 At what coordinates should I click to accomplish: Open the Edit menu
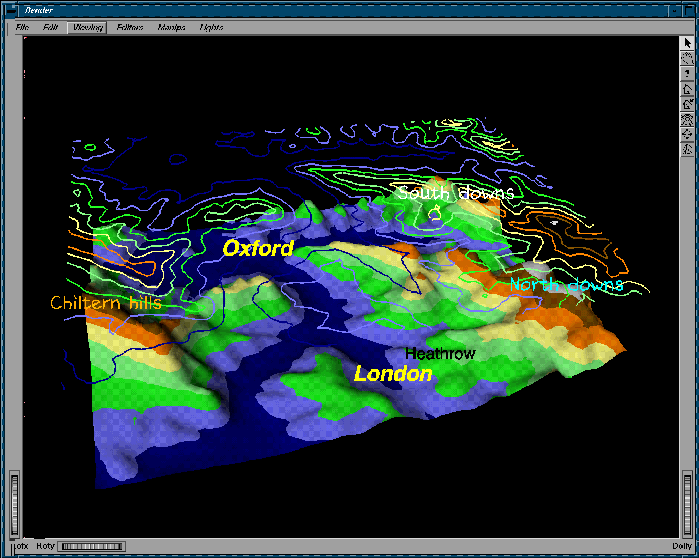[x=50, y=27]
